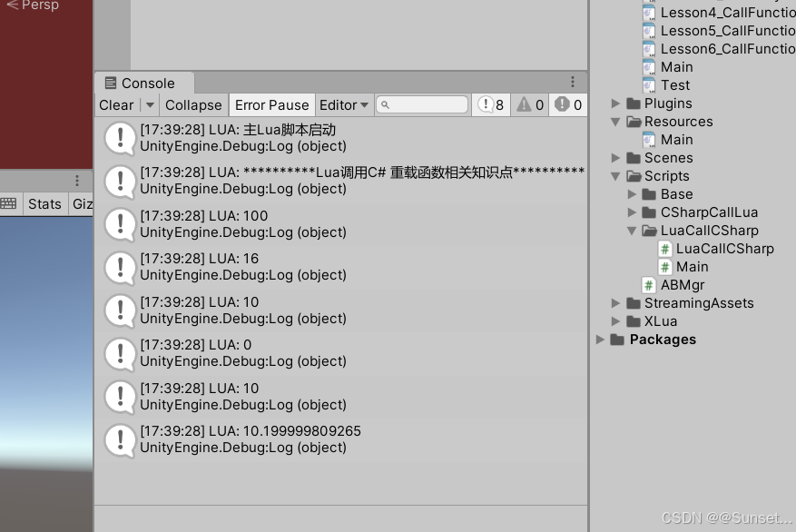The width and height of the screenshot is (796, 532).
Task: Click info icon of 10.199999809265 entry
Action: (121, 440)
